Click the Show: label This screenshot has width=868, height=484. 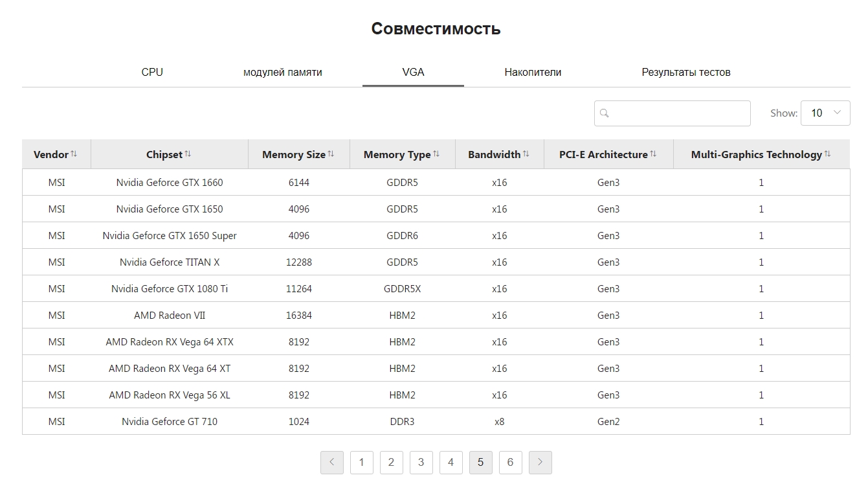[784, 113]
